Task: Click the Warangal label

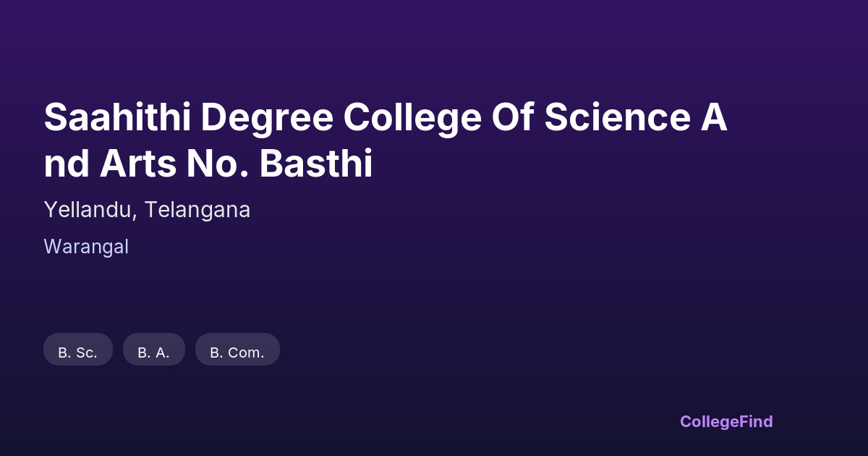Action: click(x=86, y=247)
